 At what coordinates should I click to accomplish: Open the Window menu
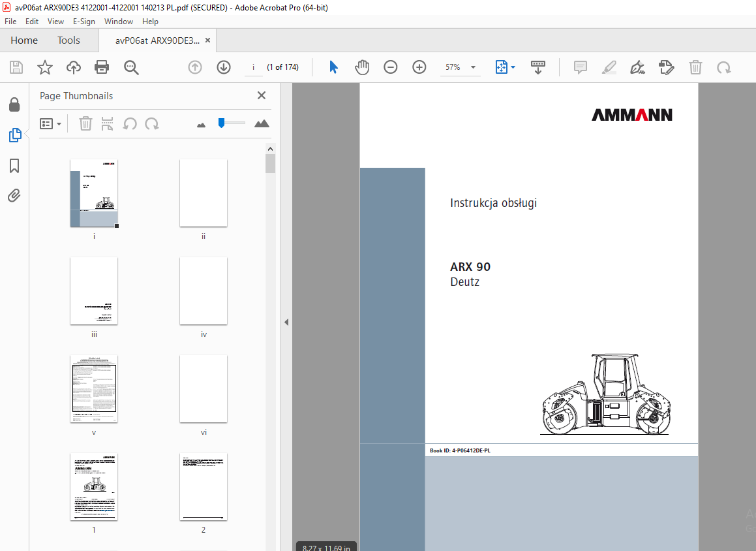click(x=119, y=22)
